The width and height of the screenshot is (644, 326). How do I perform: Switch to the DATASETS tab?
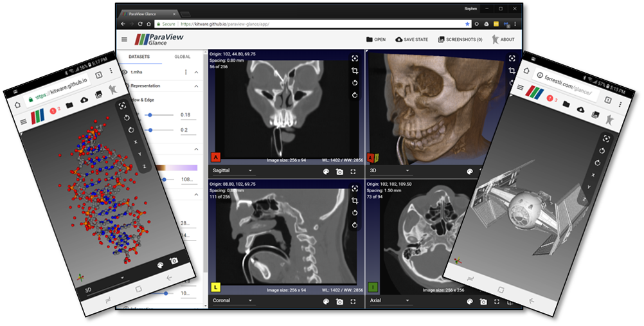click(139, 57)
